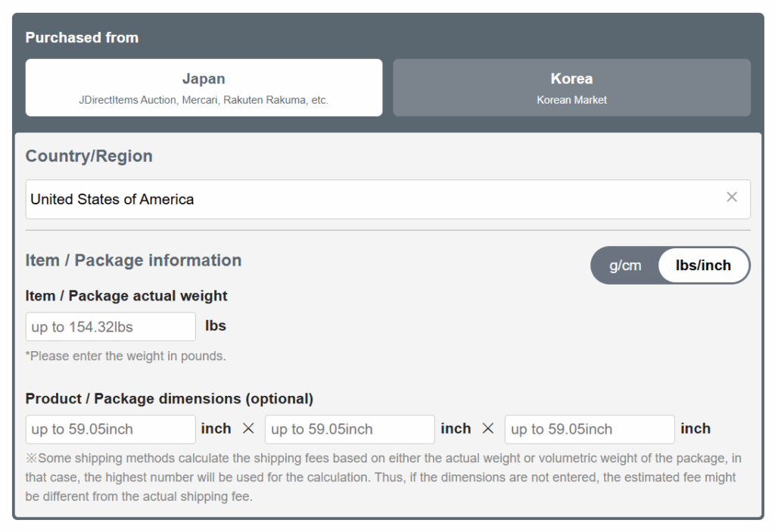
Task: Clear the United States of America country selection
Action: point(732,197)
